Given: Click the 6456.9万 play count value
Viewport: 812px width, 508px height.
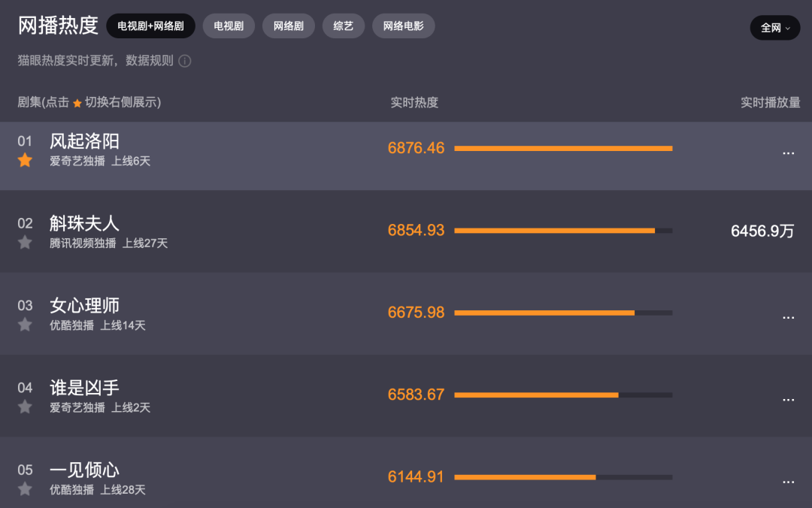Looking at the screenshot, I should coord(762,231).
